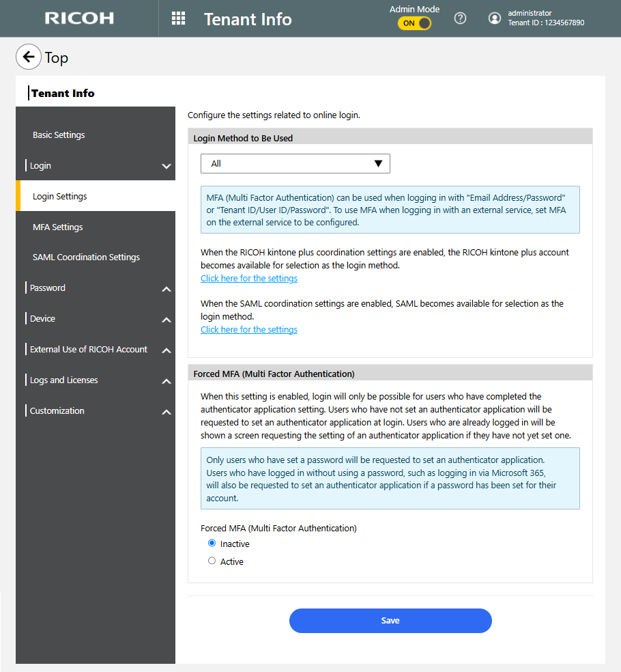Expand the Customization section
This screenshot has height=672, width=621.
166,412
